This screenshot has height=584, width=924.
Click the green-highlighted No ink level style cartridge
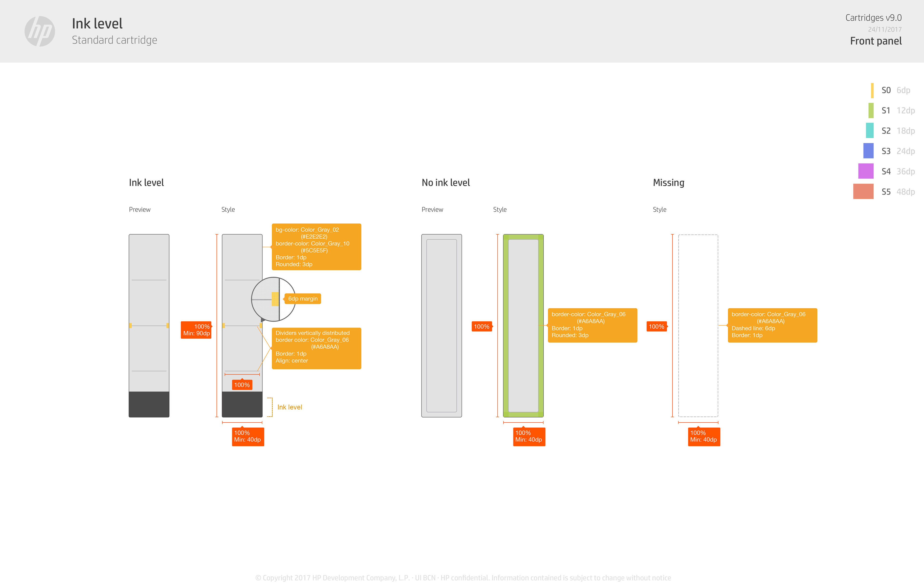(523, 325)
